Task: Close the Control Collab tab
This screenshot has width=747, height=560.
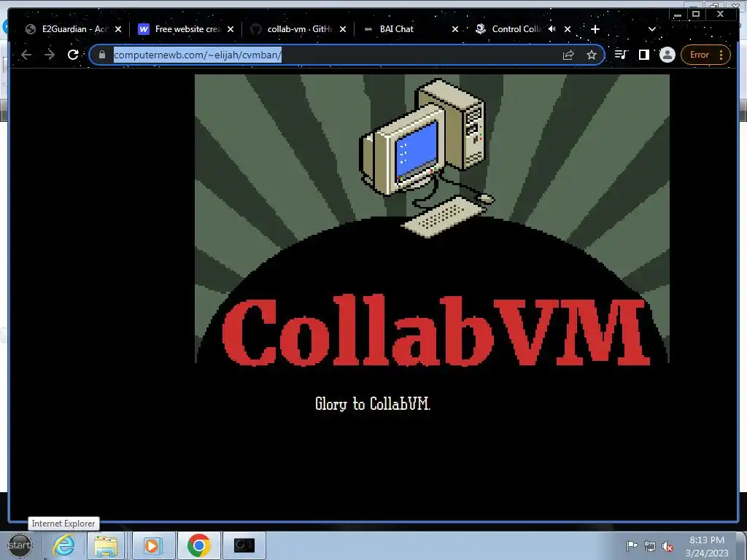Action: 568,29
